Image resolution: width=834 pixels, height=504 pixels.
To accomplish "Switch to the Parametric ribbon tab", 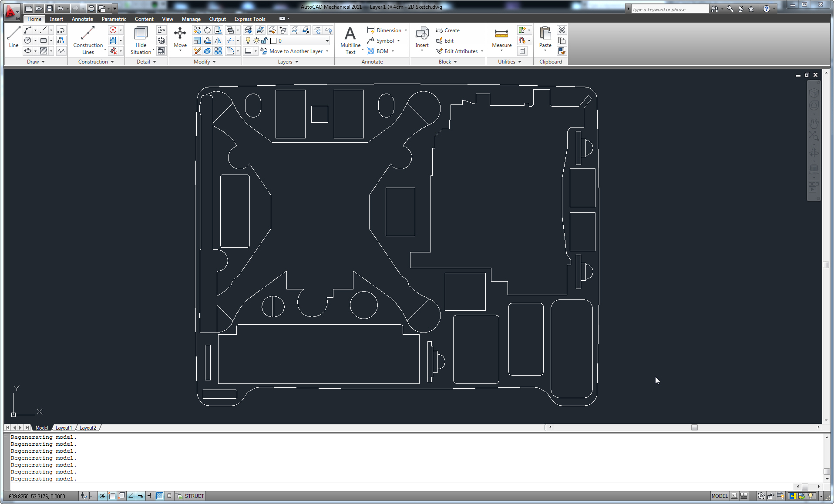I will click(x=114, y=19).
